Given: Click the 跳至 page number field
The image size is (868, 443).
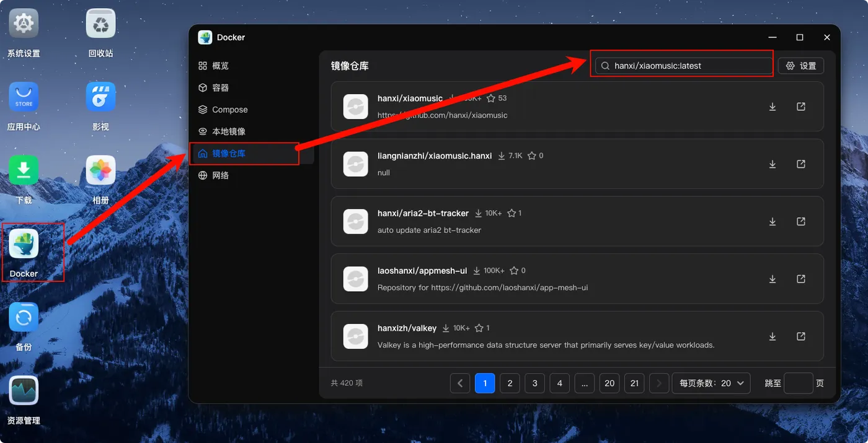Looking at the screenshot, I should 798,384.
